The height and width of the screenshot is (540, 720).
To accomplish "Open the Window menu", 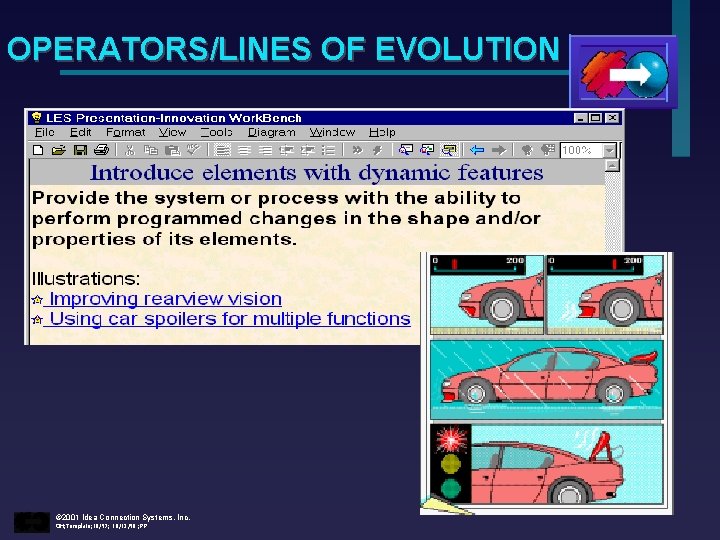I will point(332,132).
